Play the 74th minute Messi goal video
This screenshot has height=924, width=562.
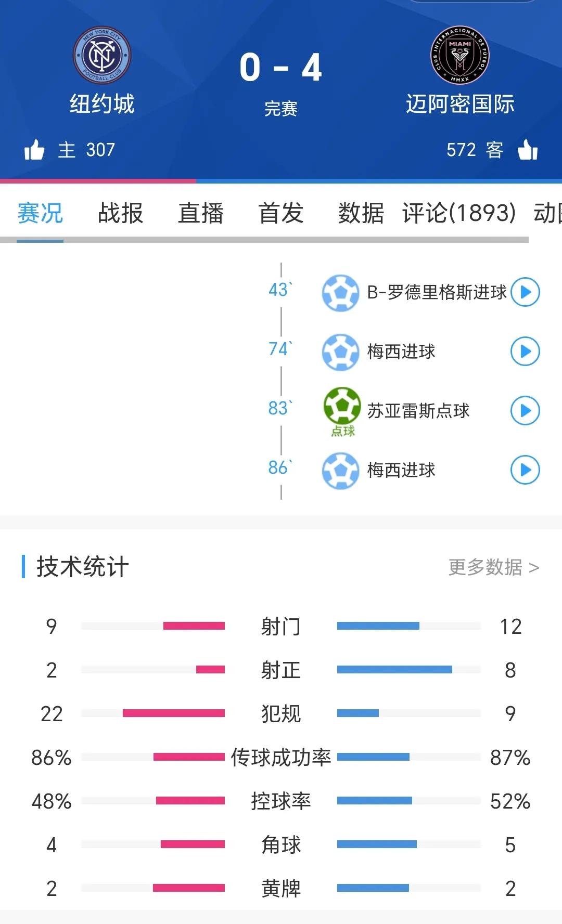pos(525,352)
